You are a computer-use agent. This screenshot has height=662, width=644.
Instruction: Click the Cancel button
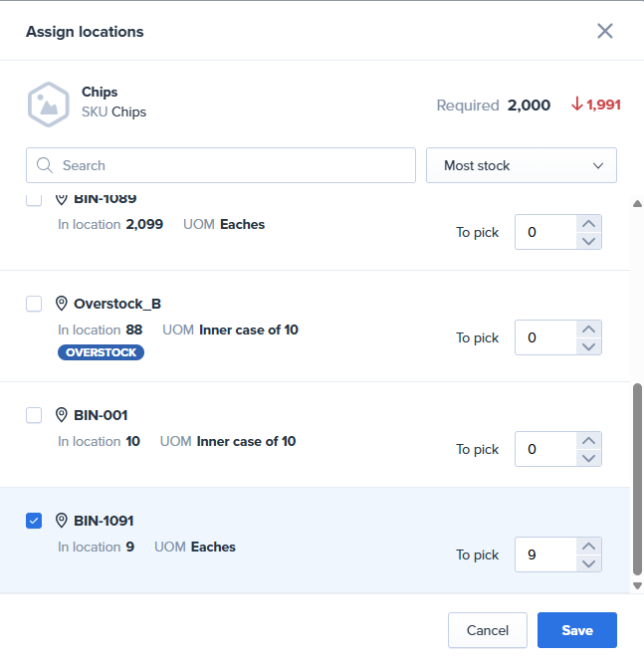click(x=488, y=630)
